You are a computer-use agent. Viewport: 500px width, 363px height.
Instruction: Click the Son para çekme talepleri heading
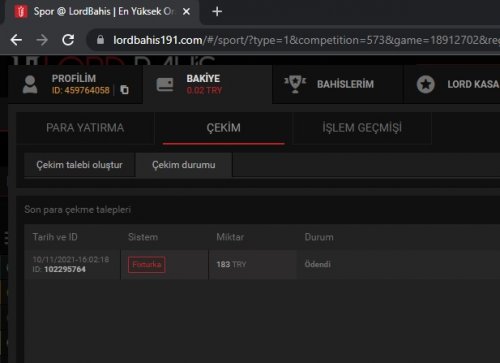[x=77, y=210]
